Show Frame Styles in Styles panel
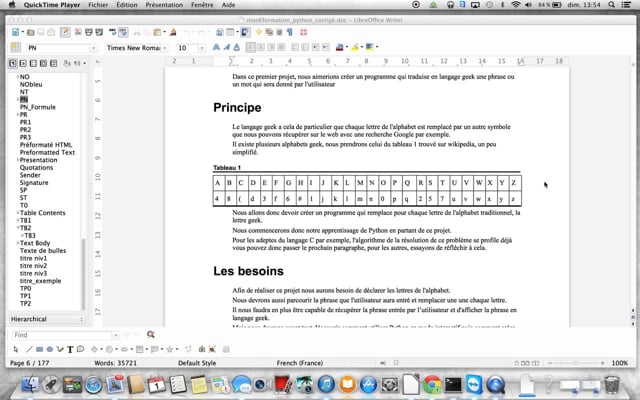Viewport: 640px width, 400px height. (33, 63)
